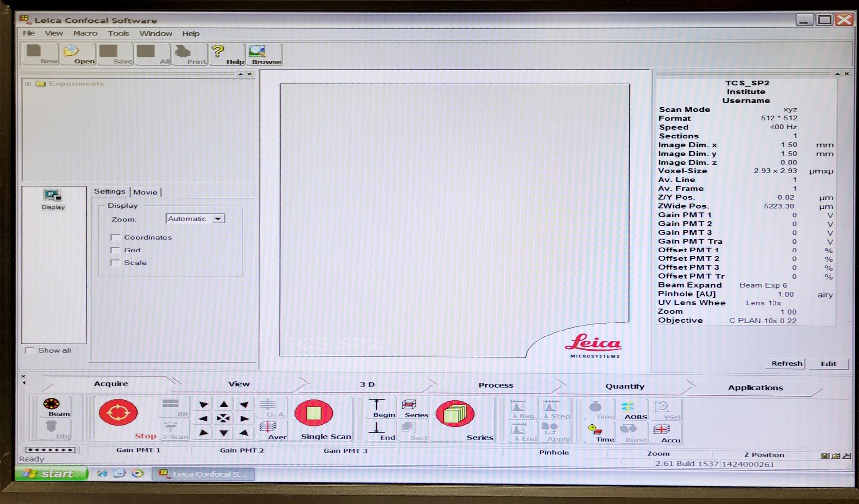This screenshot has width=859, height=504.
Task: Click the Refresh button
Action: coord(785,363)
